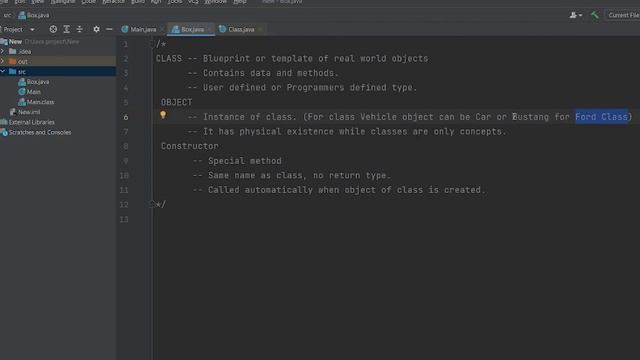This screenshot has width=640, height=360.
Task: Open the Current File run configuration dropdown
Action: 623,15
